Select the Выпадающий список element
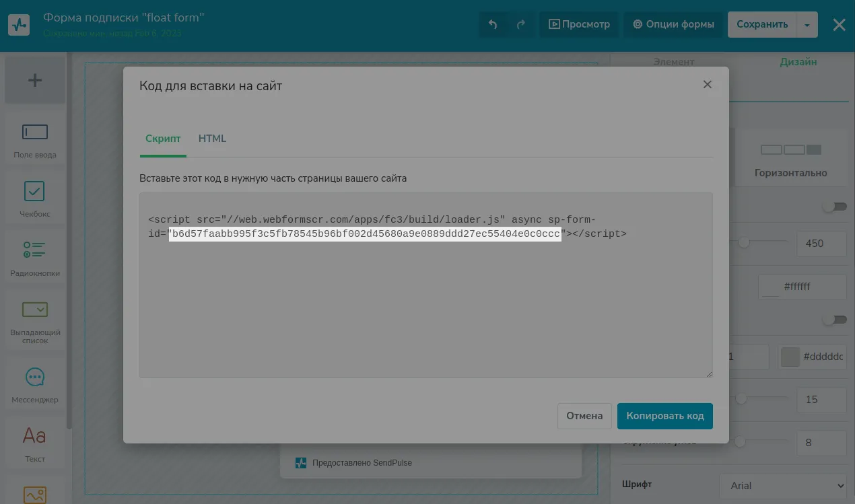 coord(35,321)
